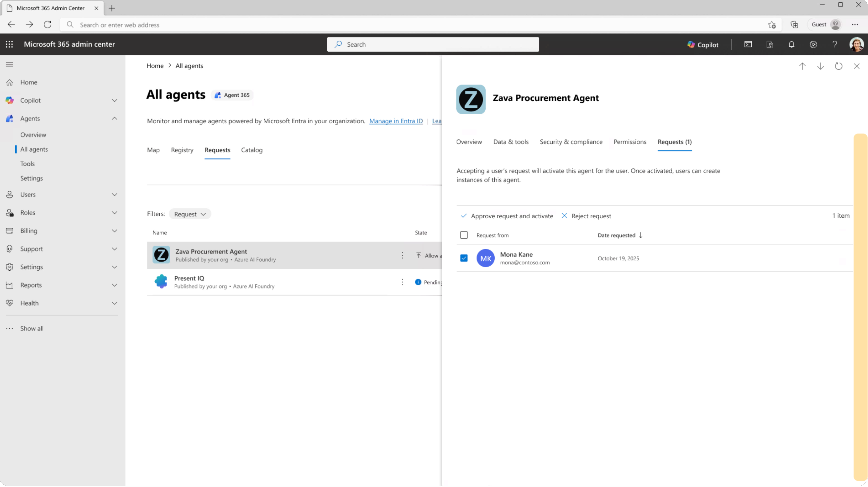The image size is (868, 487).
Task: Refresh the agent details panel
Action: 838,66
